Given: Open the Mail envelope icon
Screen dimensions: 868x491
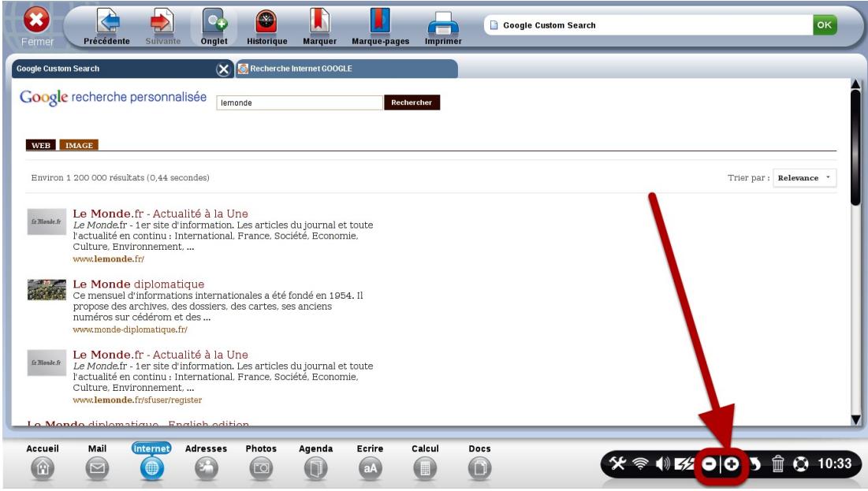Looking at the screenshot, I should [x=97, y=468].
